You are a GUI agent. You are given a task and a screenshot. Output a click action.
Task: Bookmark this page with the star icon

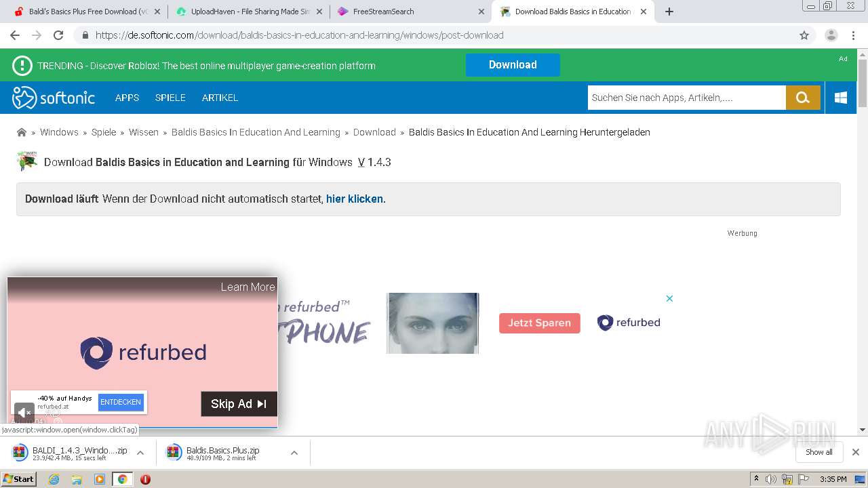[x=804, y=35]
